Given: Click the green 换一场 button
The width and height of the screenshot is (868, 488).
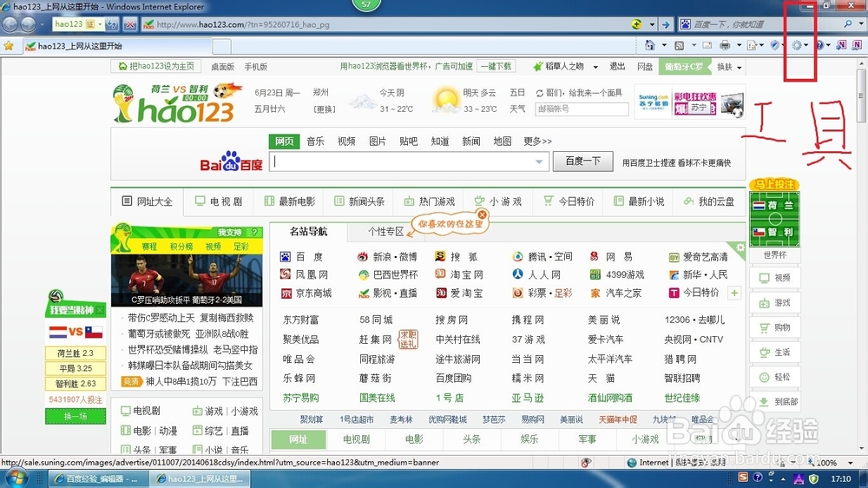Looking at the screenshot, I should pos(76,416).
